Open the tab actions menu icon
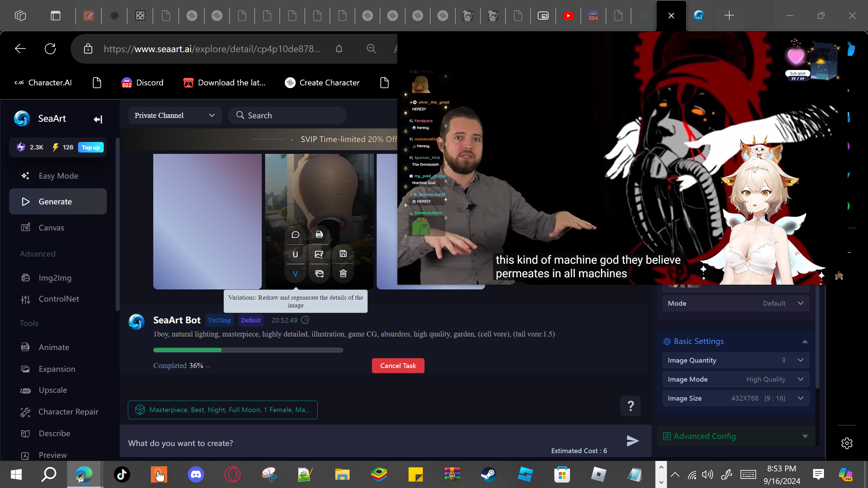 [x=55, y=16]
